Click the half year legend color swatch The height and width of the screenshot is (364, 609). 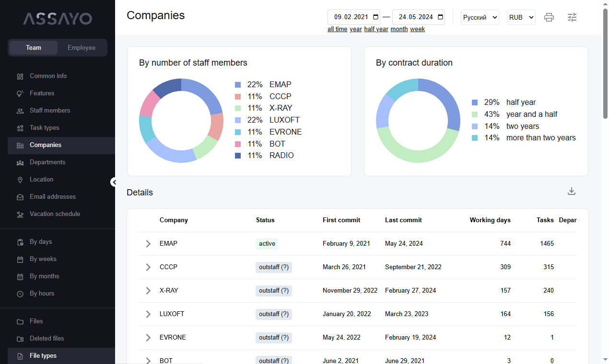[475, 102]
